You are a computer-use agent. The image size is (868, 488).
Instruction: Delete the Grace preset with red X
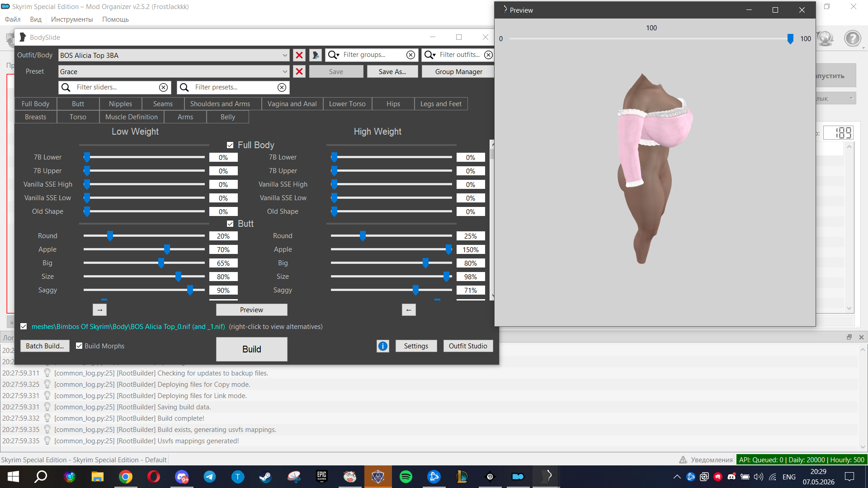point(299,71)
